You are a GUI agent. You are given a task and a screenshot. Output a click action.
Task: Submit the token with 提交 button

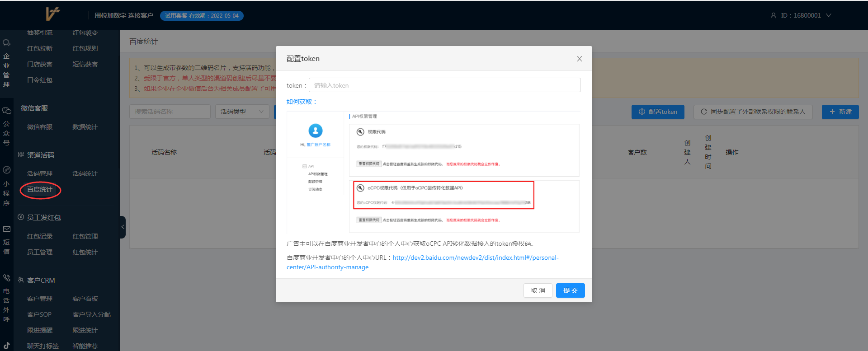click(570, 290)
